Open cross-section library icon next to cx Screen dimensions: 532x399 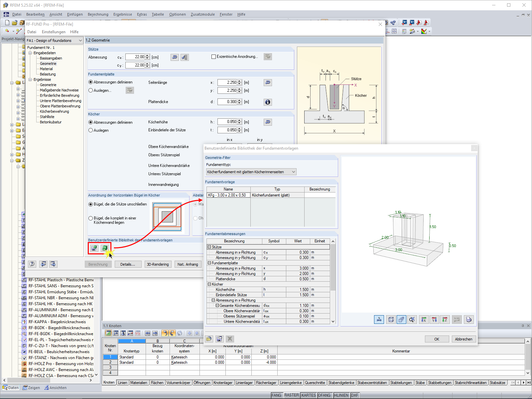coord(185,57)
